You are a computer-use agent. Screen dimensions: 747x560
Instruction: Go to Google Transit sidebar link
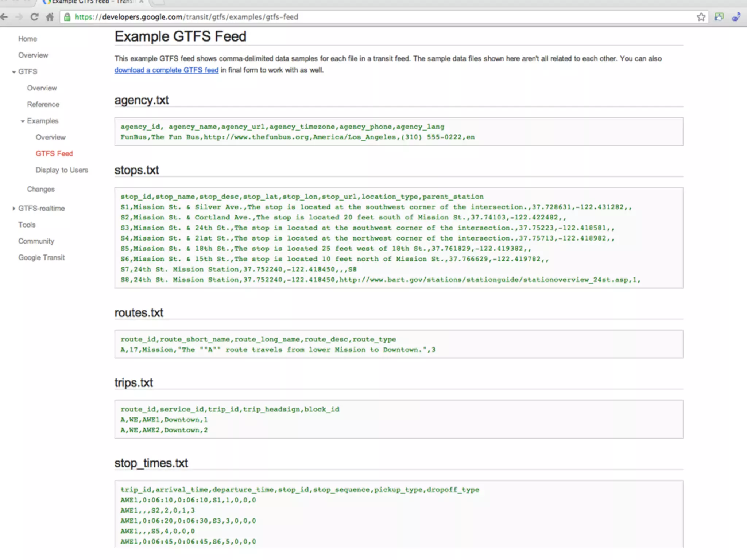(42, 257)
